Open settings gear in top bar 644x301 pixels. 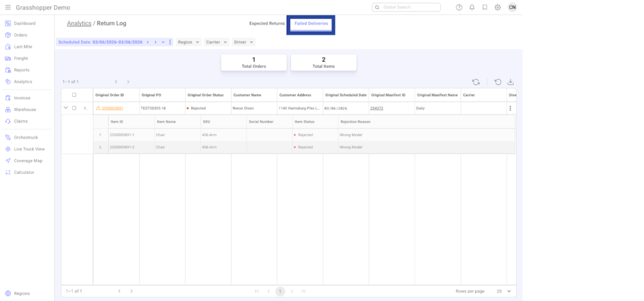(497, 8)
